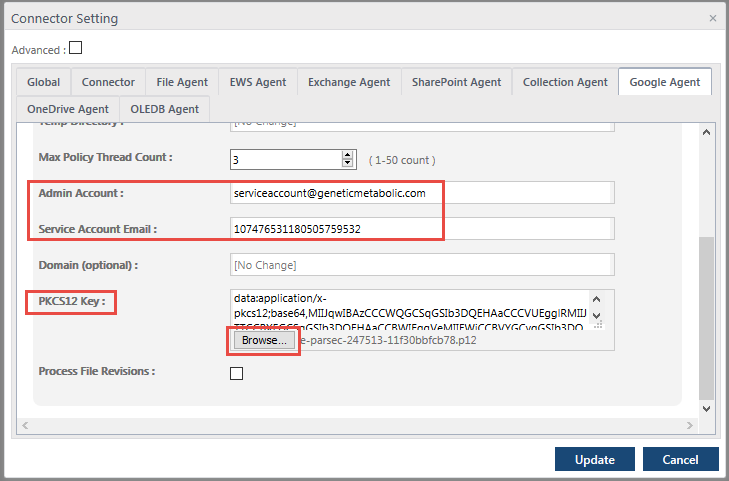Screen dimensions: 729x481
Task: Click the Domain (optional) text field
Action: 420,265
